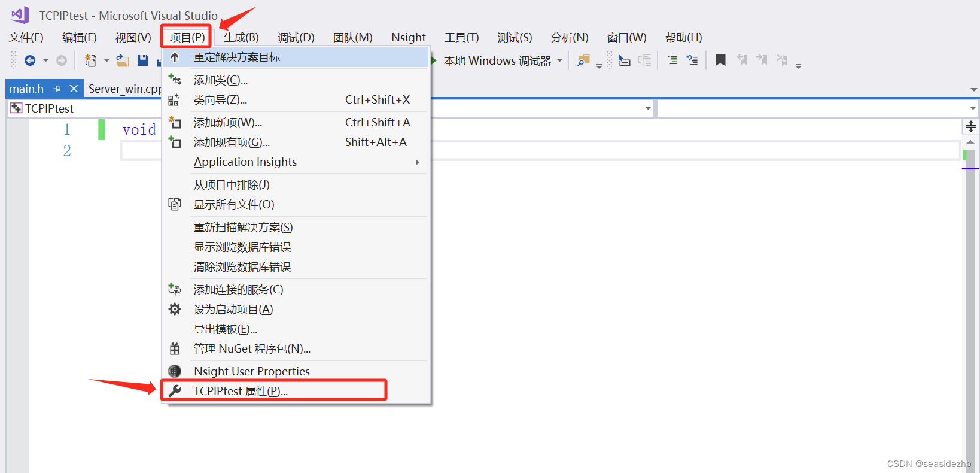The width and height of the screenshot is (980, 473).
Task: Open the 分析(N) menu
Action: 570,38
